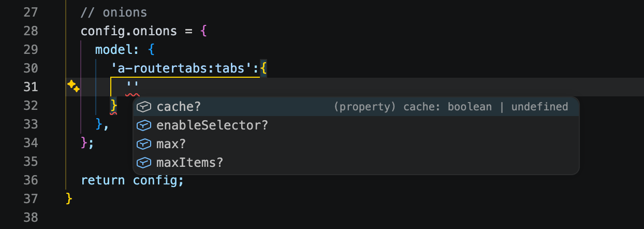Click the 'boolean | undefined' type detail text
Viewport: 644px width, 229px height.
[507, 107]
